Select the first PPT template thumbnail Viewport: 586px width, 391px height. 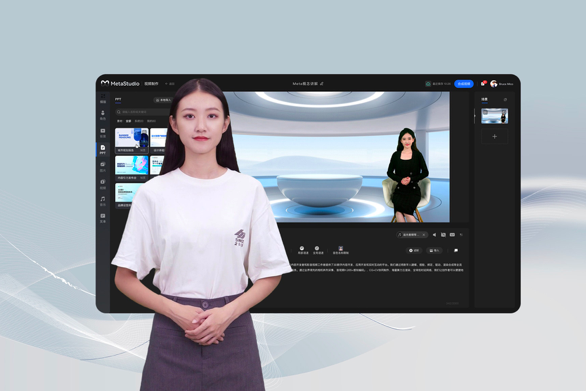click(132, 140)
